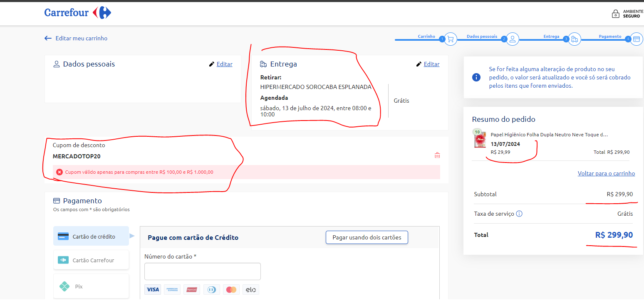
Task: Click the person icon beside Dados pessoais heading
Action: point(57,64)
